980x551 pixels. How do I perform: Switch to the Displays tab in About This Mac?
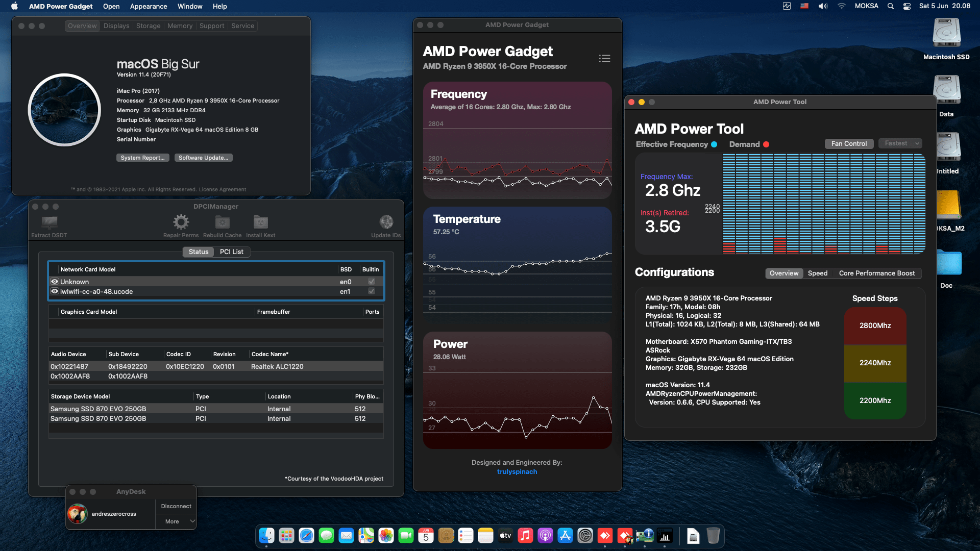click(116, 26)
